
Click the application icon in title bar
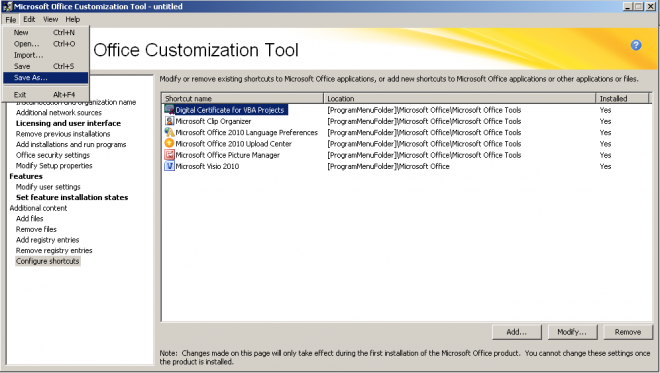point(7,6)
